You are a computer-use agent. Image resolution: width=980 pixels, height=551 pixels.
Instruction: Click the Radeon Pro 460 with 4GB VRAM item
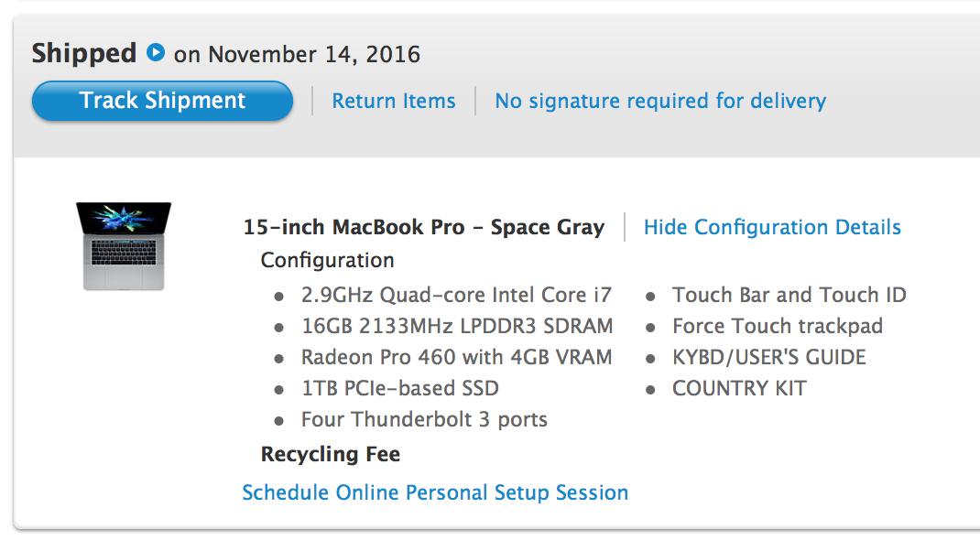click(x=456, y=357)
